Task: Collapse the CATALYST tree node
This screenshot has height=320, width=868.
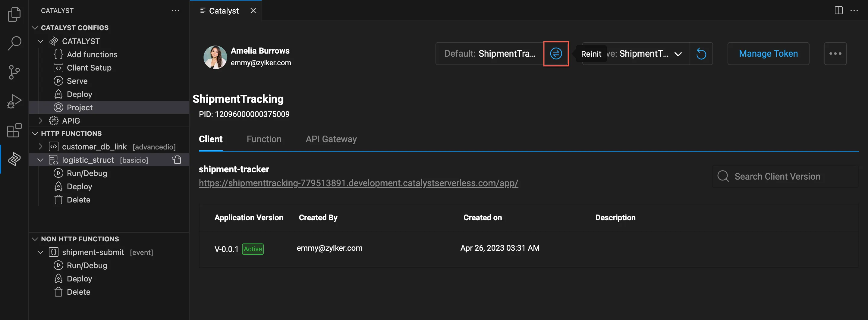Action: point(40,41)
